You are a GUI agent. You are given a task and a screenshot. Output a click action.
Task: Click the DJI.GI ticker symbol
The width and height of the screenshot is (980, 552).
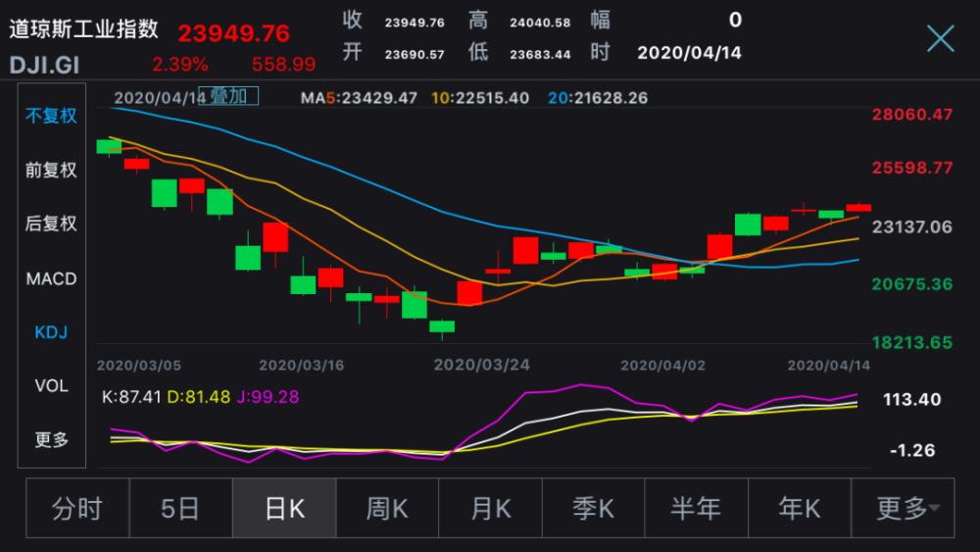44,65
